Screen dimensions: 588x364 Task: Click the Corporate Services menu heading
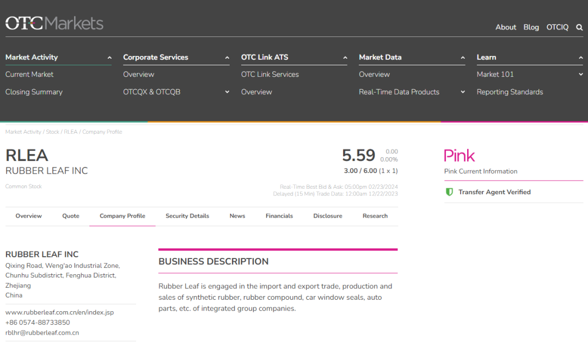coord(156,57)
